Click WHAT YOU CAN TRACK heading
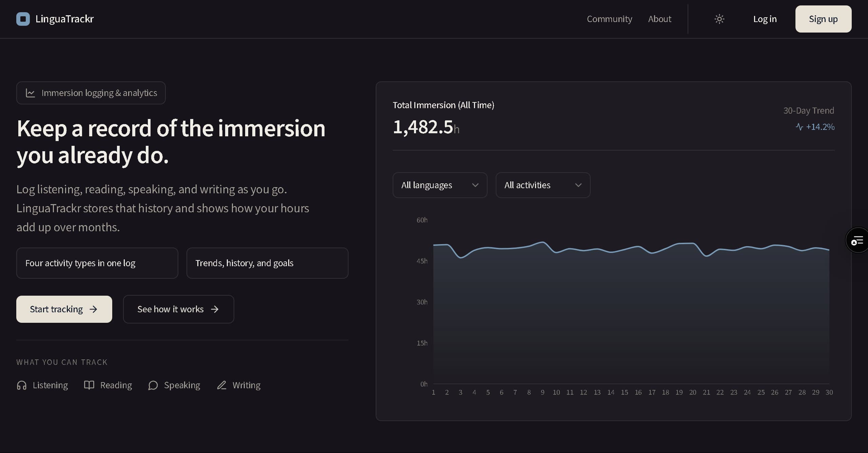Image resolution: width=868 pixels, height=453 pixels. (x=62, y=362)
